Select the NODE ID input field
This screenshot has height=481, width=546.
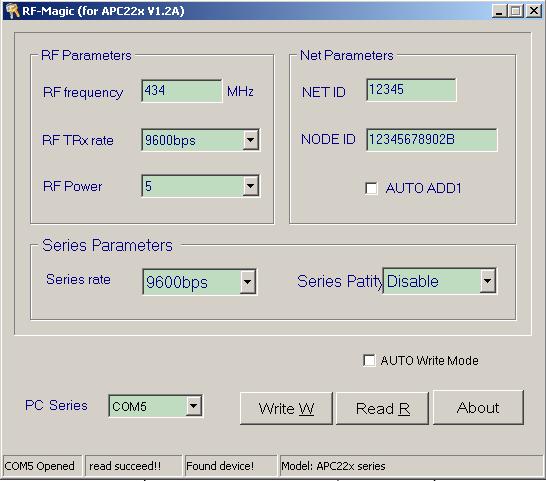pyautogui.click(x=432, y=140)
